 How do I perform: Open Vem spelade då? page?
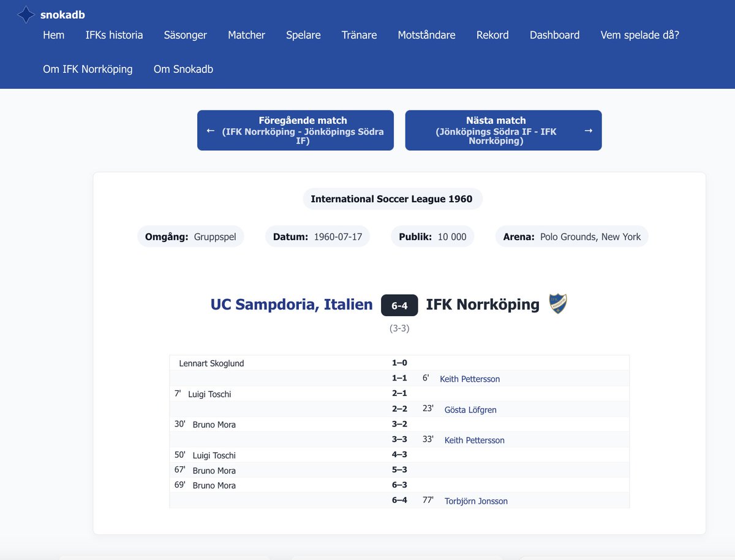click(640, 35)
